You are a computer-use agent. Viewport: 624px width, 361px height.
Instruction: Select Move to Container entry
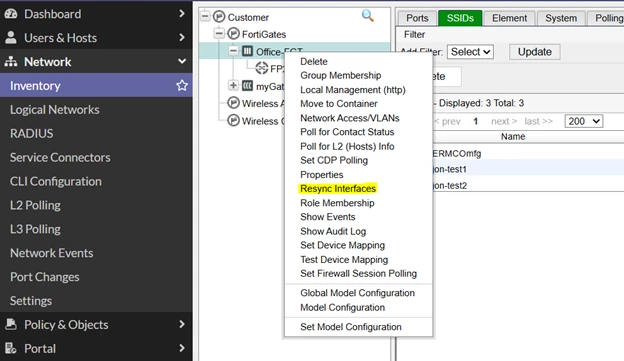point(339,104)
